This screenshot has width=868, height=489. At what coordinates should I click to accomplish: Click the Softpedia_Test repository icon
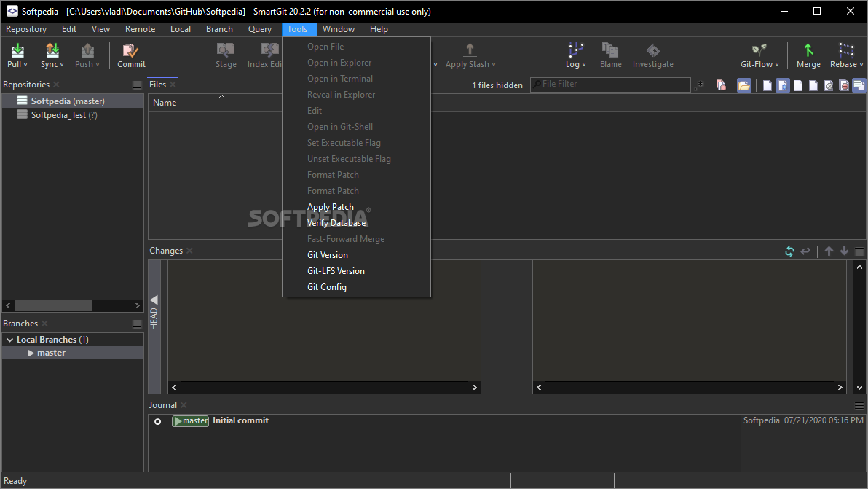click(22, 114)
